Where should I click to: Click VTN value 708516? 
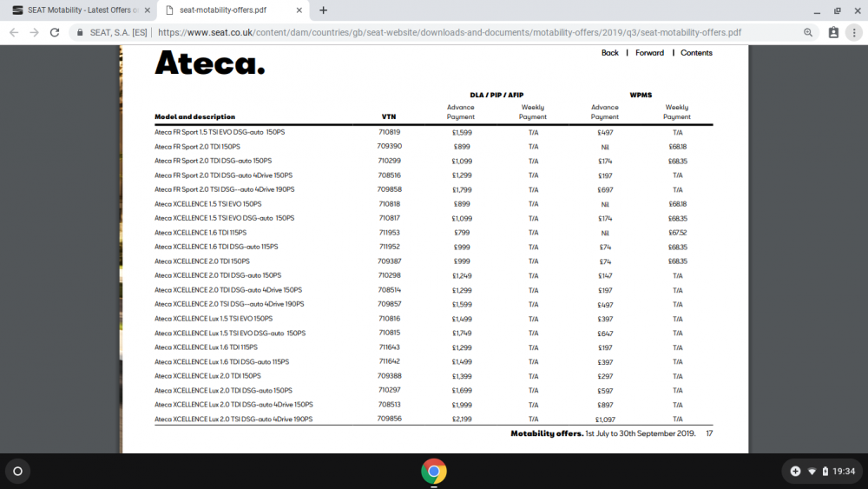[390, 175]
